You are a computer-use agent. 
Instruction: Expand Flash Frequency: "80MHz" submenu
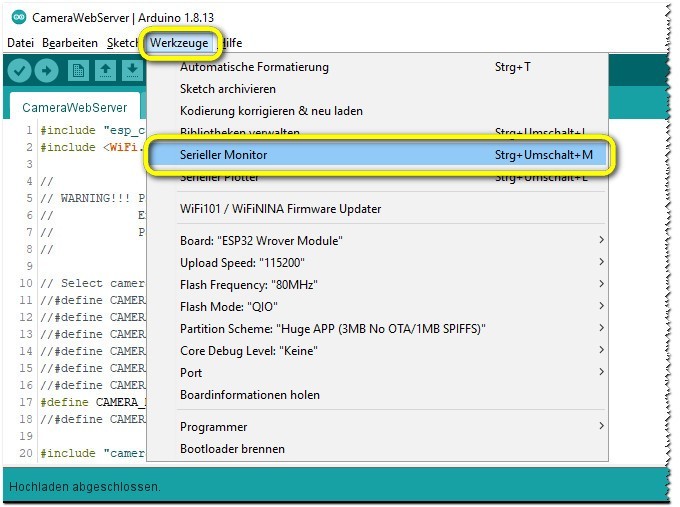(377, 285)
